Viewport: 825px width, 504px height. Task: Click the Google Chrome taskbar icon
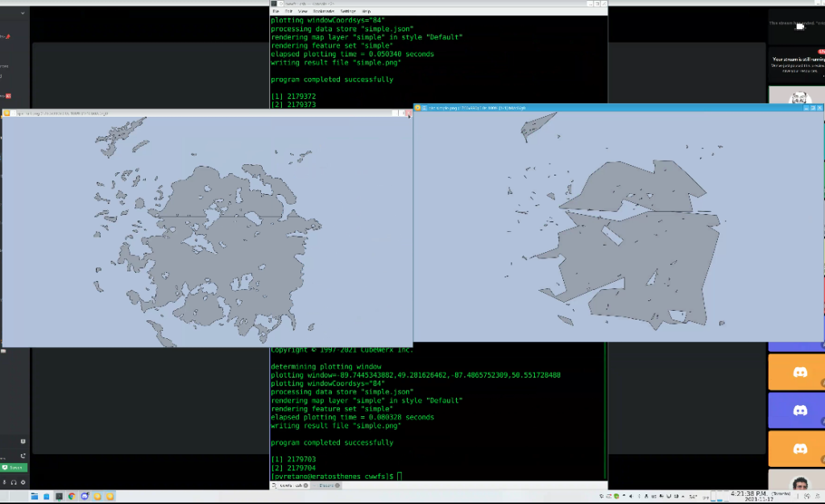(x=72, y=496)
